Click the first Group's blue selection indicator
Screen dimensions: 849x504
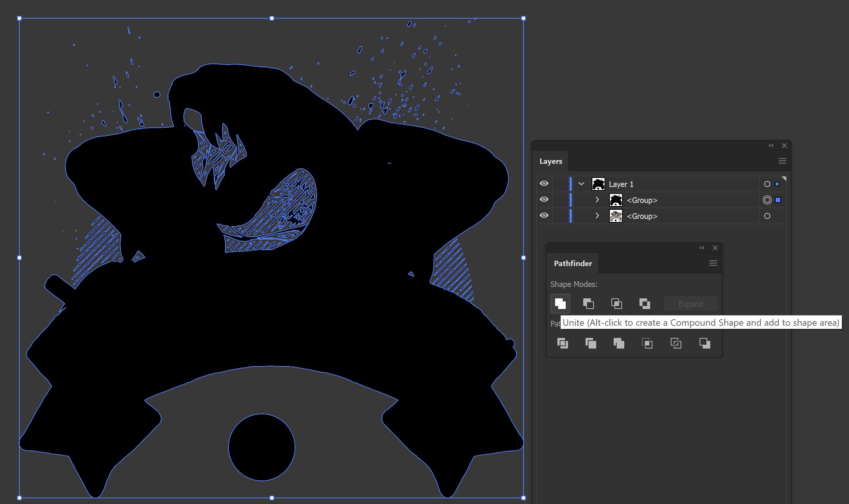pyautogui.click(x=778, y=200)
